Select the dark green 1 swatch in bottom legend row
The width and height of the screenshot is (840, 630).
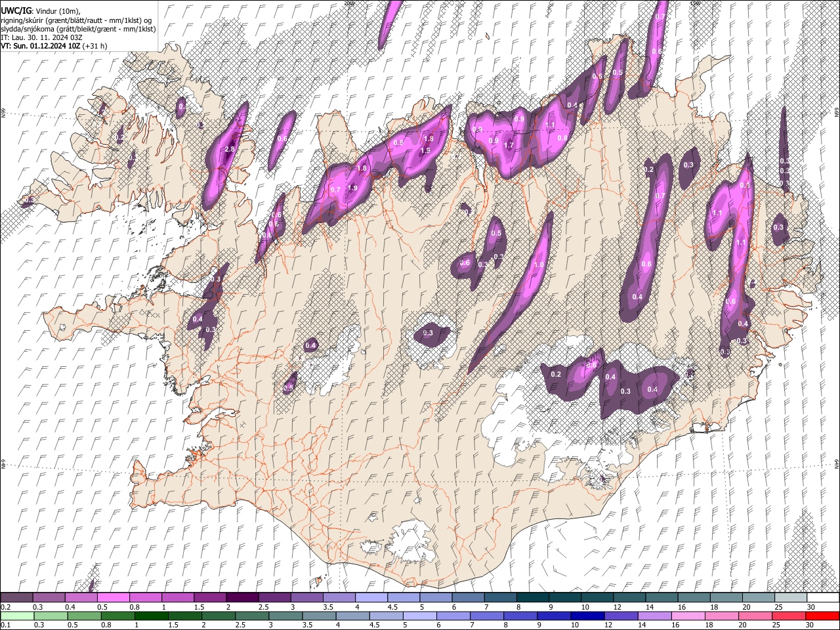point(152,616)
